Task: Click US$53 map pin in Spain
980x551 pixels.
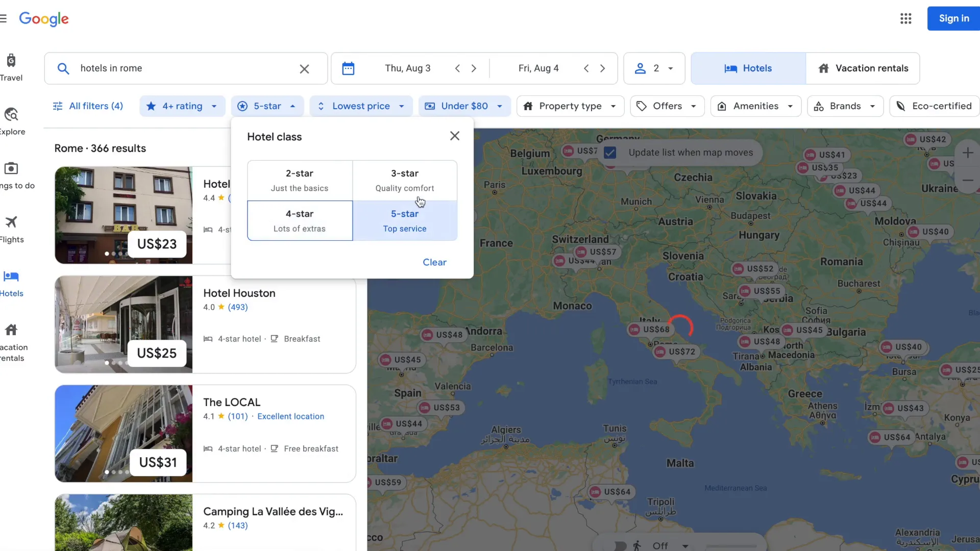Action: 440,408
